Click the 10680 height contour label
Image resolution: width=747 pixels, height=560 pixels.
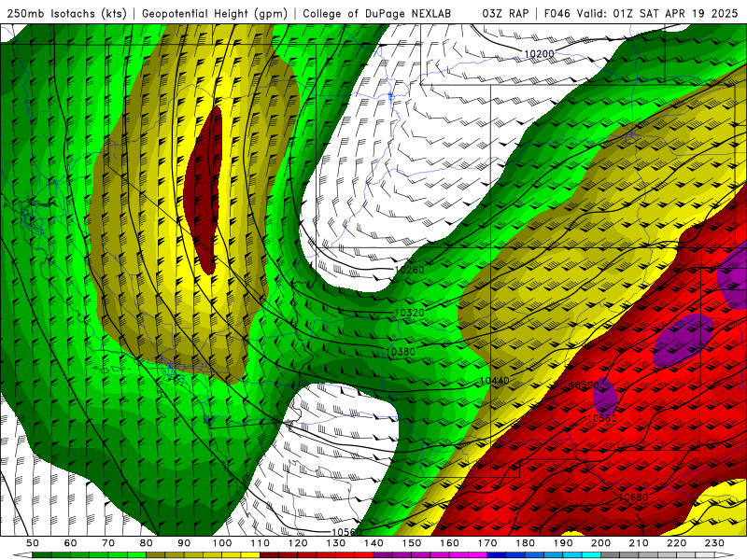click(x=633, y=497)
